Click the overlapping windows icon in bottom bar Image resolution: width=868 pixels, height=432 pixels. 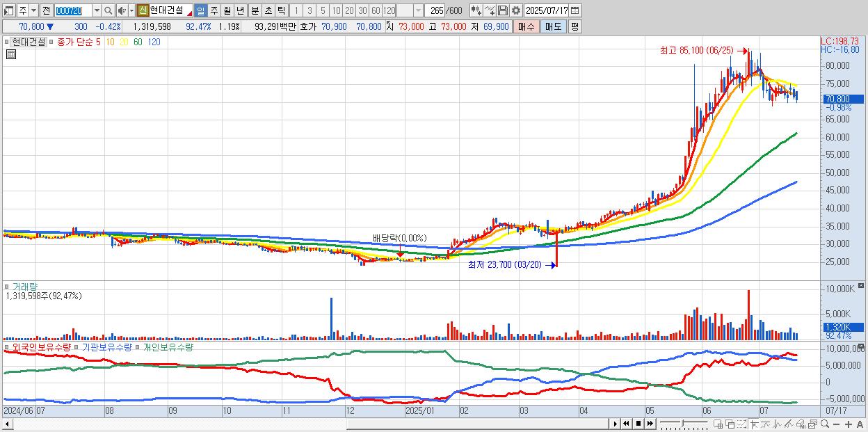tap(730, 424)
